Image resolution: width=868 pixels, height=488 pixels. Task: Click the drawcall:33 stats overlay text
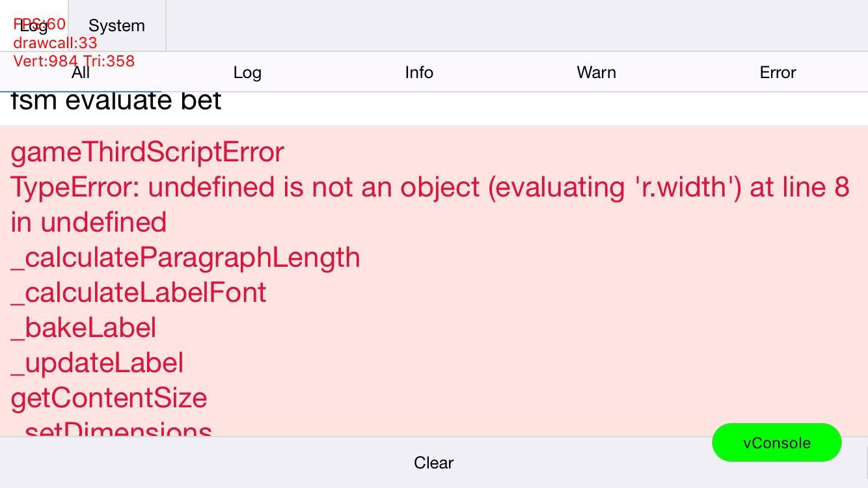(x=55, y=43)
